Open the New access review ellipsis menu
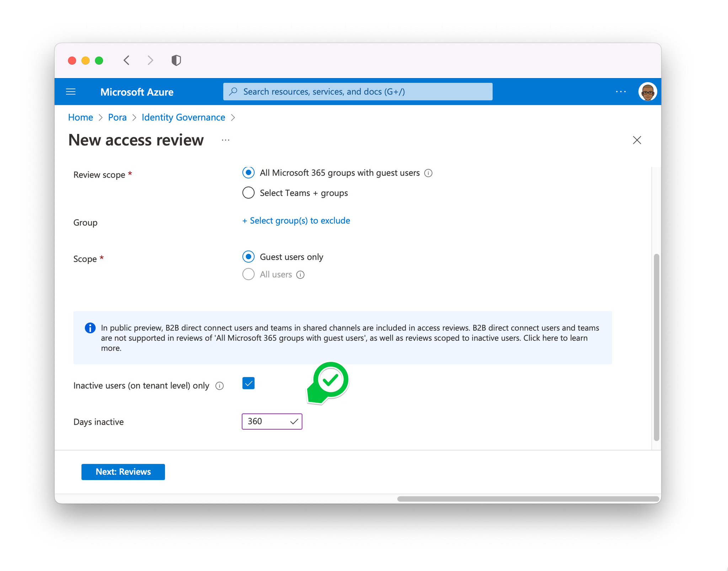728x571 pixels. [x=226, y=140]
